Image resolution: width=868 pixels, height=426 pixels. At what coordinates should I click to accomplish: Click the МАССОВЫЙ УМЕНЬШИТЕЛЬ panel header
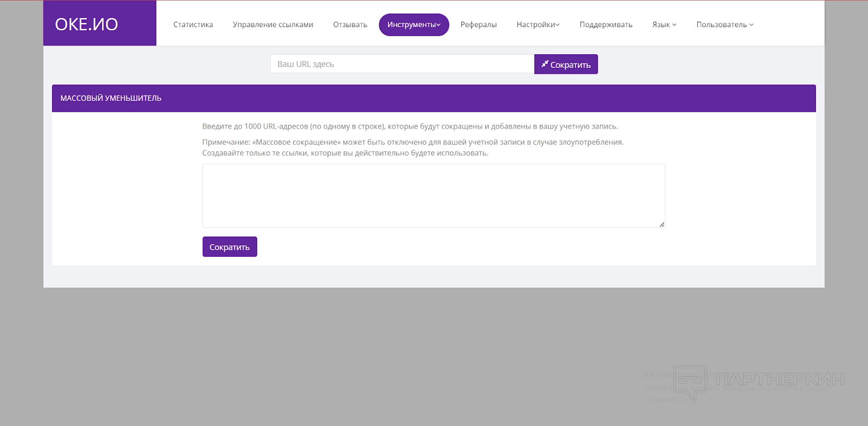tap(433, 98)
